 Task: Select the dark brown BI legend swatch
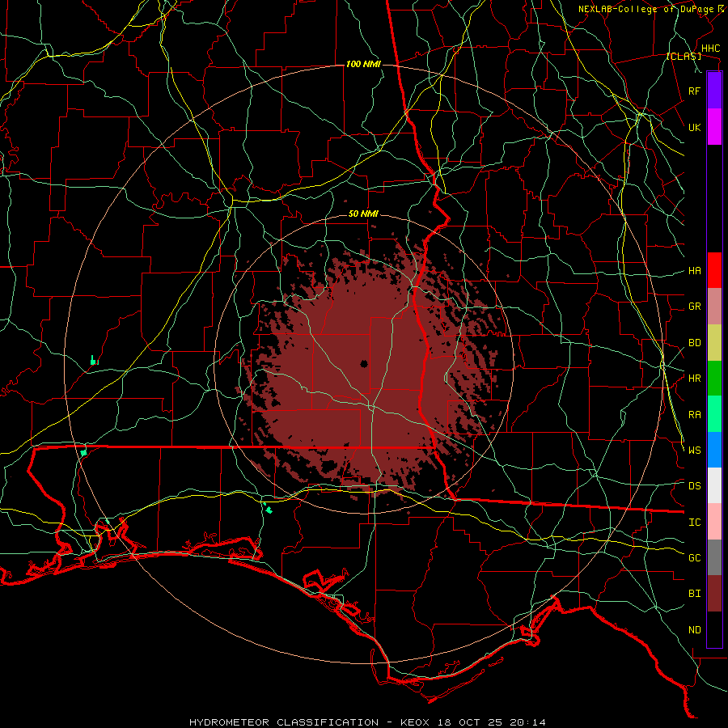tap(714, 594)
